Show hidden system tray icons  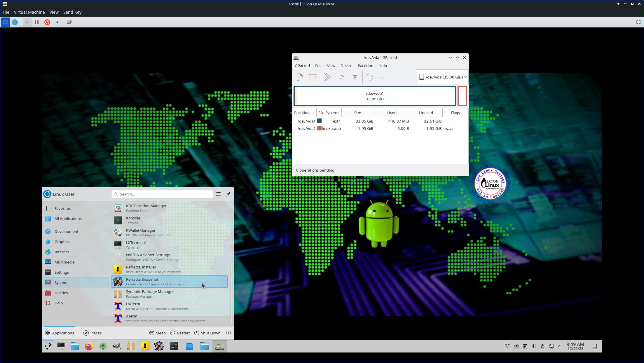click(560, 346)
